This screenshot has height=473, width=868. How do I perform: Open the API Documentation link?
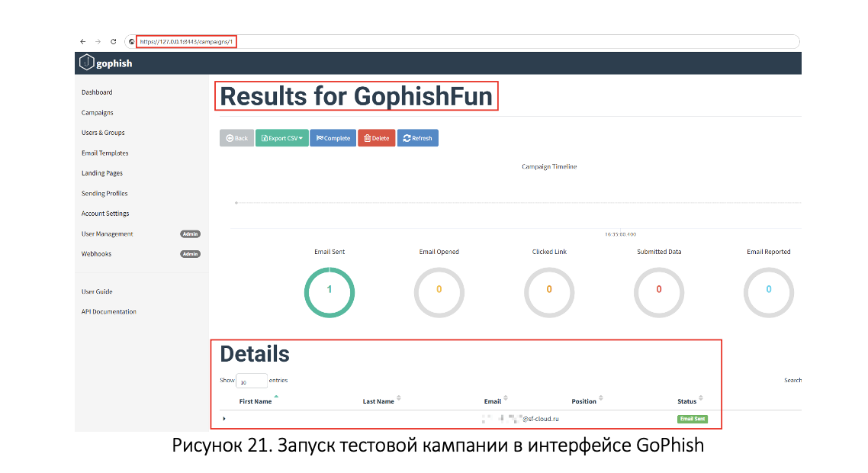pos(108,312)
